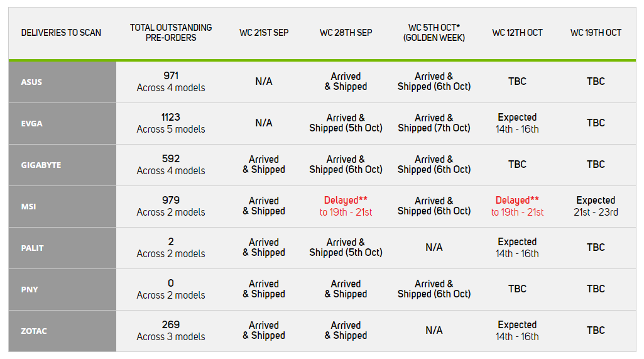644x359 pixels.
Task: Click MSI Expected 21st - 23rd cell
Action: point(596,206)
